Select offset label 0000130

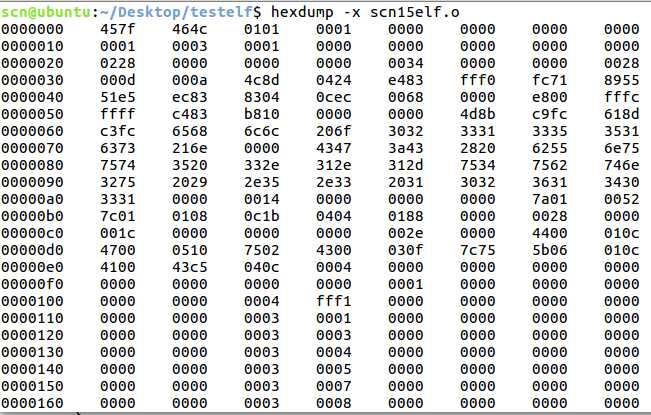tap(32, 352)
